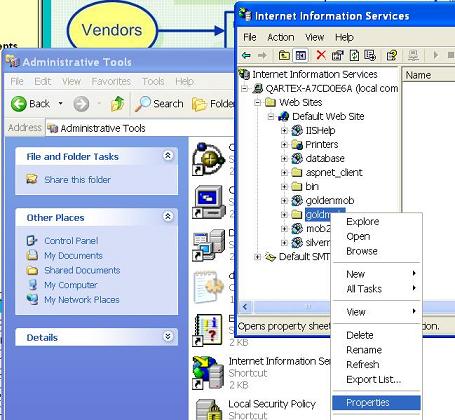Select Printers node in IIS tree

pos(315,144)
